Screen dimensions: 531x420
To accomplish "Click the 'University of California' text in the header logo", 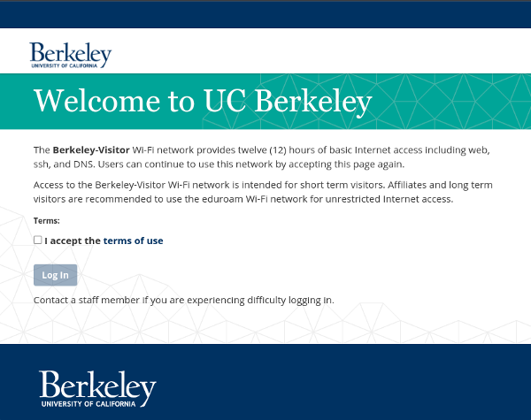I will point(65,65).
